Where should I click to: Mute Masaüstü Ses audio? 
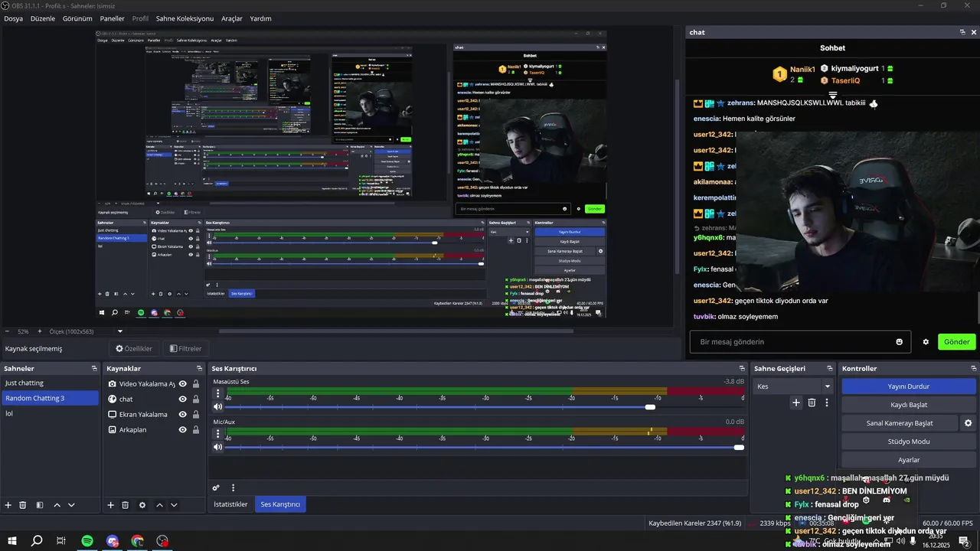217,407
